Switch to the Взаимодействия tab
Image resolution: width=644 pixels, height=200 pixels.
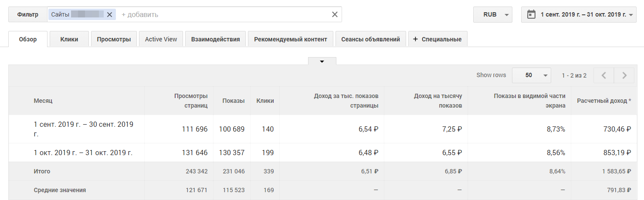215,39
